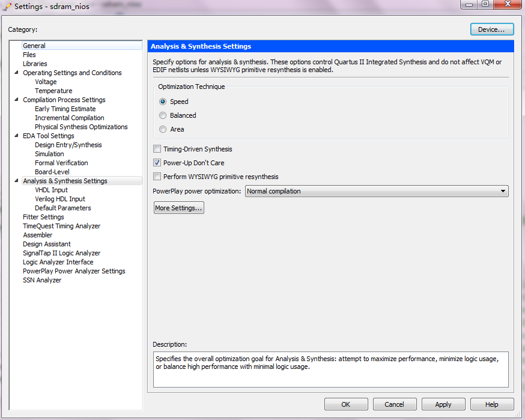Select the Speed optimization radio button

[x=163, y=102]
